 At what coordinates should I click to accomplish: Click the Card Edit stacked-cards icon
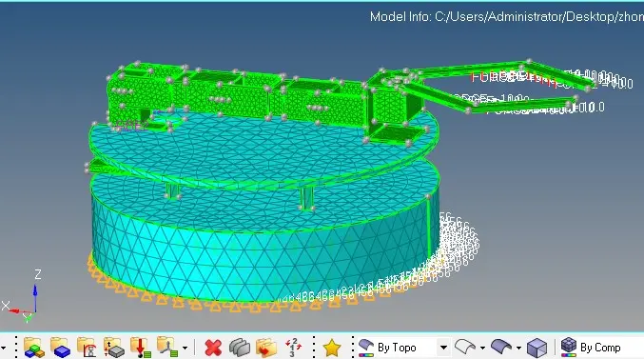240,348
